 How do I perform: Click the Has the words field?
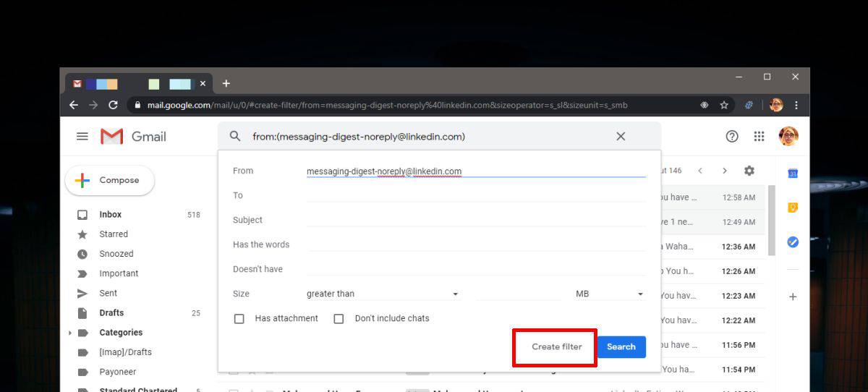coord(476,244)
